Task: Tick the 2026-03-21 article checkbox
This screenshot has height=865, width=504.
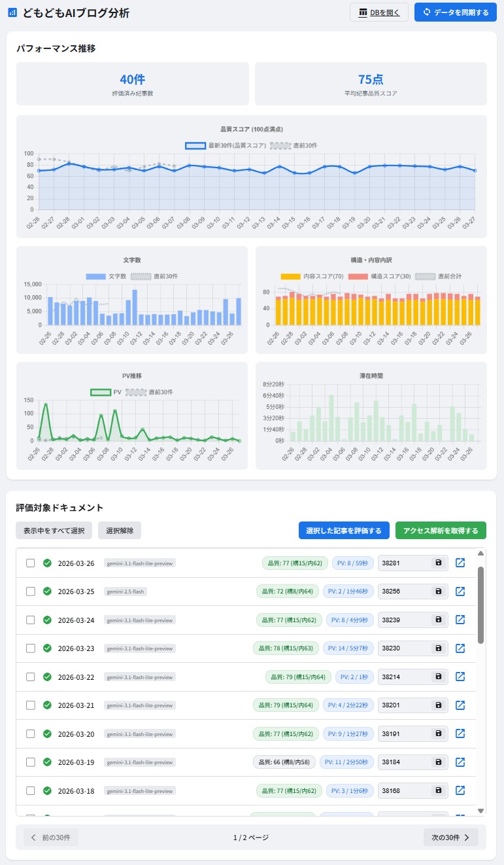Action: click(x=31, y=705)
